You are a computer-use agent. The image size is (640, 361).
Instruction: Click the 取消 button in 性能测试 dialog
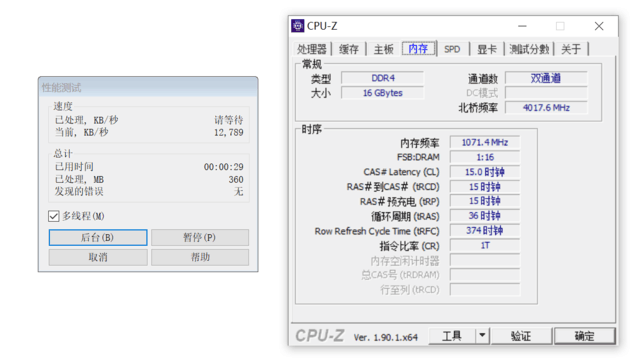point(98,257)
